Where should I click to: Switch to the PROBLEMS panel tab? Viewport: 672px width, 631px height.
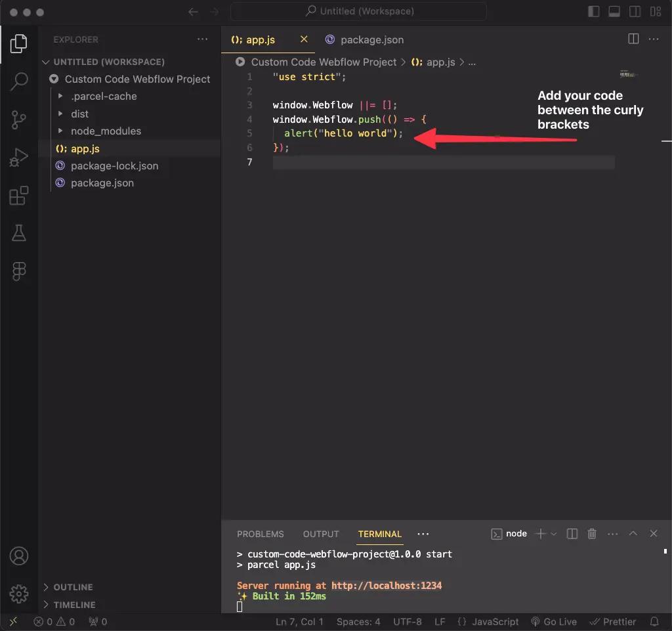point(260,534)
